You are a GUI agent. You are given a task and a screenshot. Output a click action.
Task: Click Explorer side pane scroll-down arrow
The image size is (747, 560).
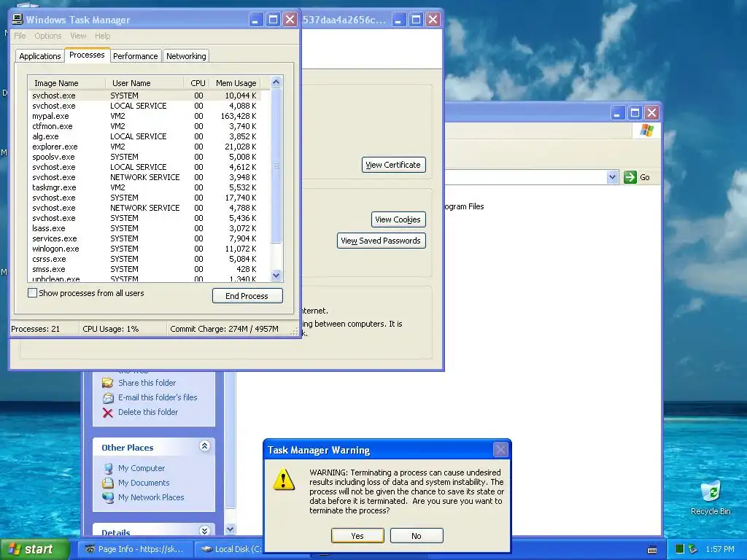[x=230, y=529]
